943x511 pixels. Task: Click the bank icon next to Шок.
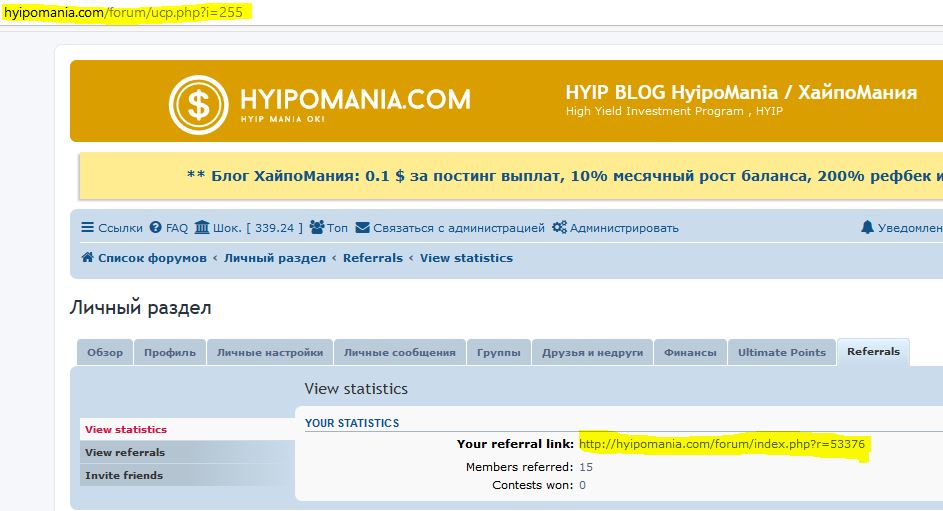pyautogui.click(x=202, y=228)
